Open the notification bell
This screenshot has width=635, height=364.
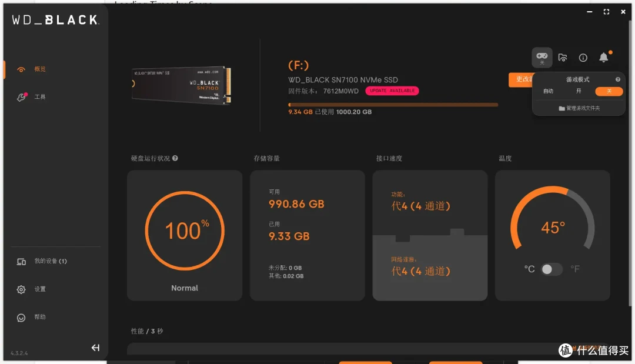click(x=604, y=57)
